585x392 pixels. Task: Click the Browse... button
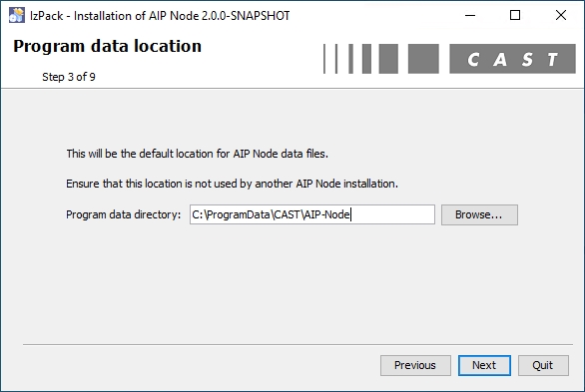pos(479,214)
